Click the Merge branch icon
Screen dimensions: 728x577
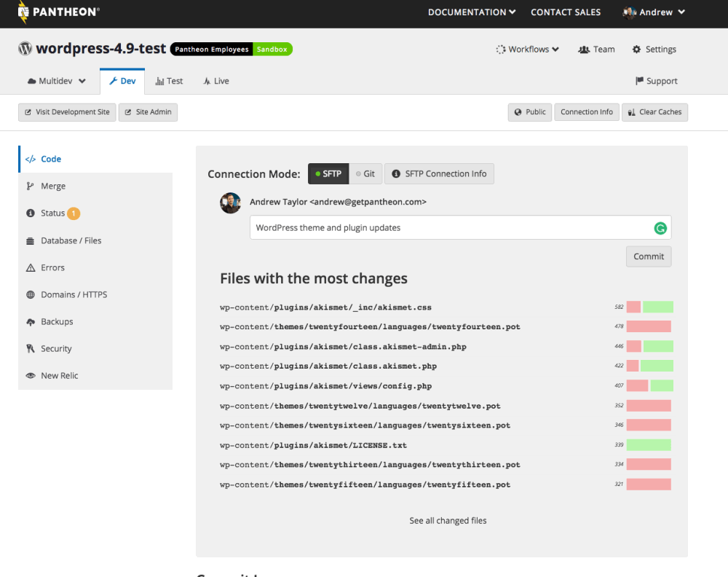[x=30, y=186]
